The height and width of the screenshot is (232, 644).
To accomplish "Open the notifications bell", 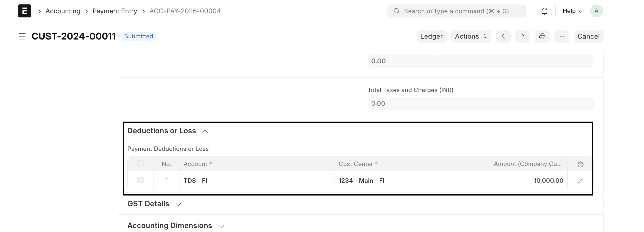I will [544, 11].
